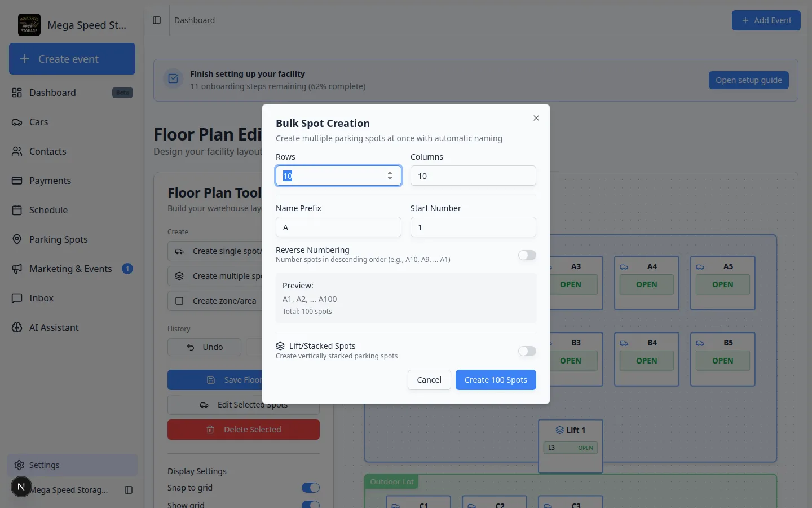Viewport: 812px width, 508px height.
Task: Click the Marketing & Events notification badge
Action: click(x=127, y=269)
